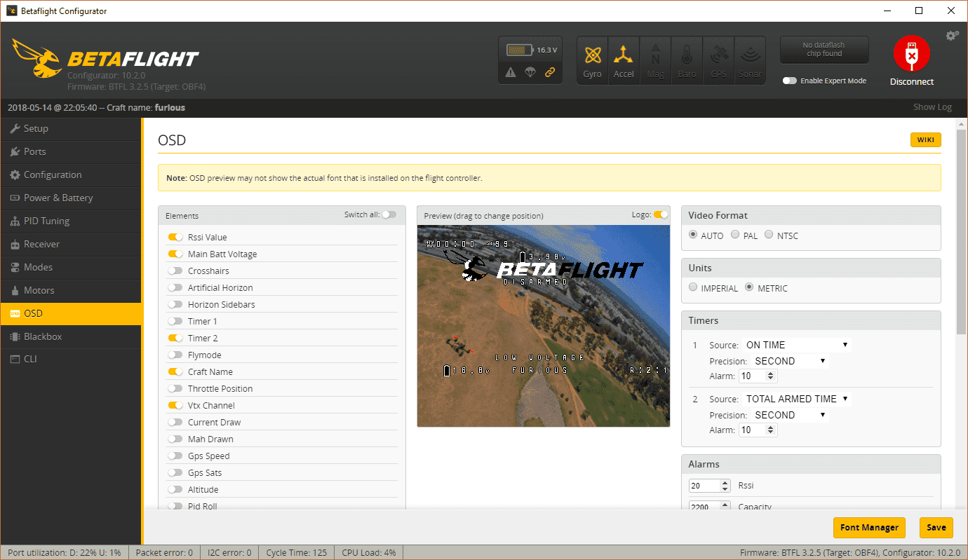Enable the Gps Sats element
The image size is (968, 560).
[x=175, y=472]
